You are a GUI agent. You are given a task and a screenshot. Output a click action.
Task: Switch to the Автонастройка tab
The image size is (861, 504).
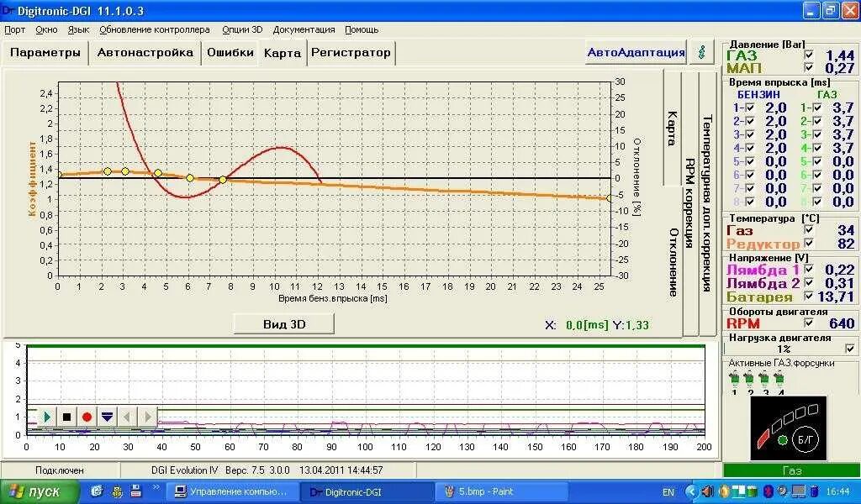145,53
